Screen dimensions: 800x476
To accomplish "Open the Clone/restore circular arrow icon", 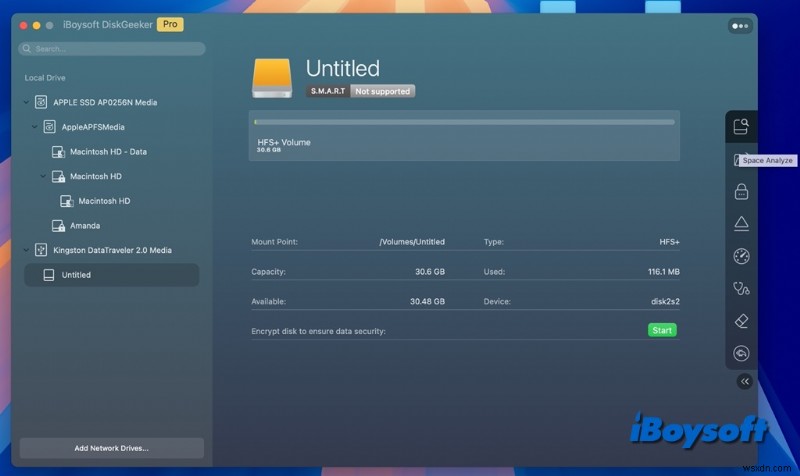I will point(741,353).
